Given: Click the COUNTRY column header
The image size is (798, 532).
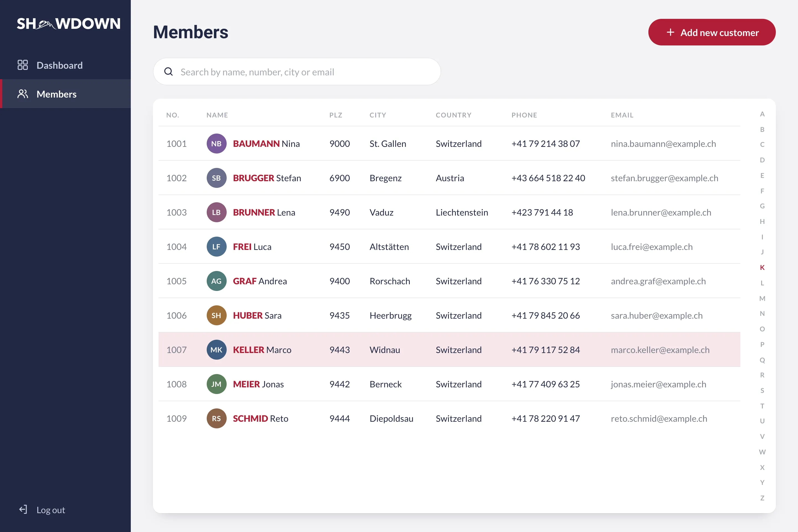Looking at the screenshot, I should [454, 115].
